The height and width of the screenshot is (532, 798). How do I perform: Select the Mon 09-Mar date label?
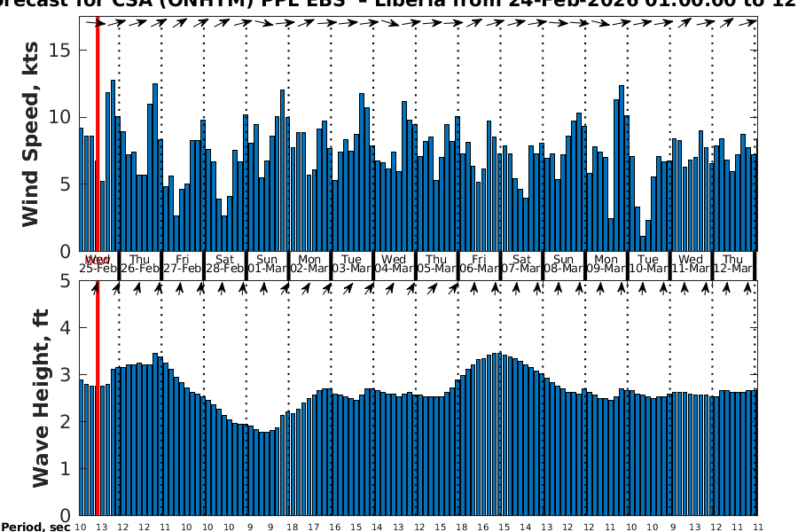(x=606, y=263)
